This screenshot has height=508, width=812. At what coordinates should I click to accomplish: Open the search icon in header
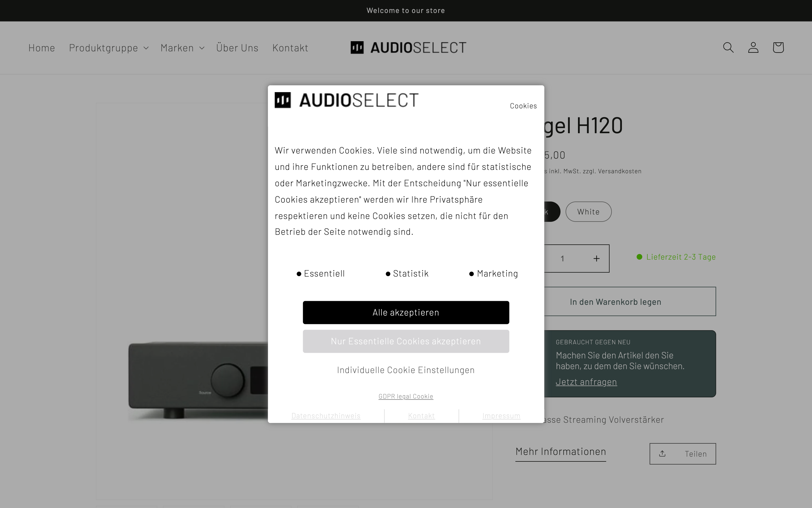pos(728,47)
